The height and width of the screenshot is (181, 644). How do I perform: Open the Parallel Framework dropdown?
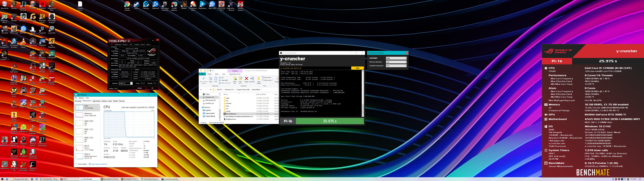click(396, 66)
